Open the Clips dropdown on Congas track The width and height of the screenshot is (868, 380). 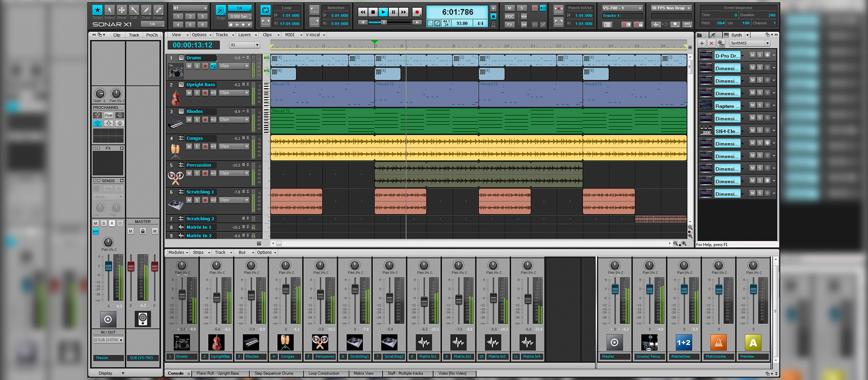point(234,147)
